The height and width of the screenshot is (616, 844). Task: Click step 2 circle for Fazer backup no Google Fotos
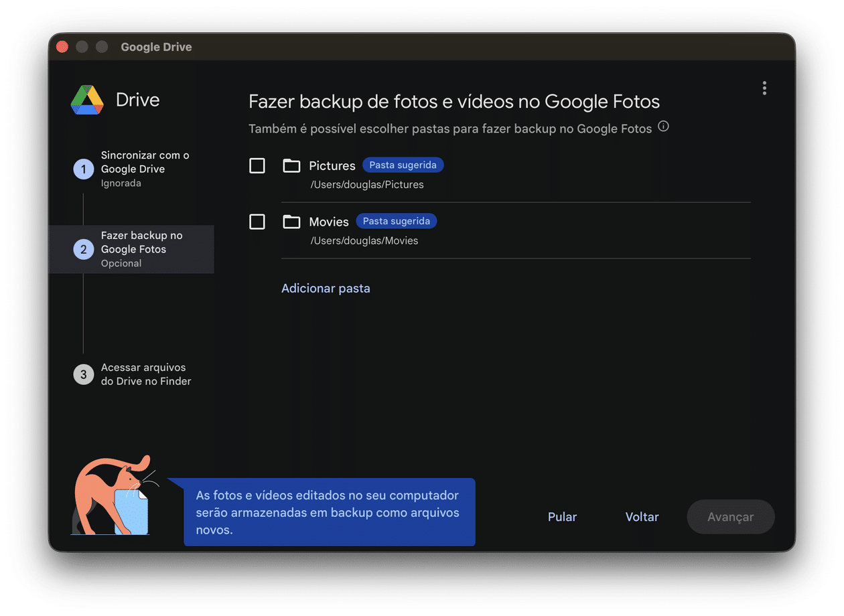(x=83, y=249)
